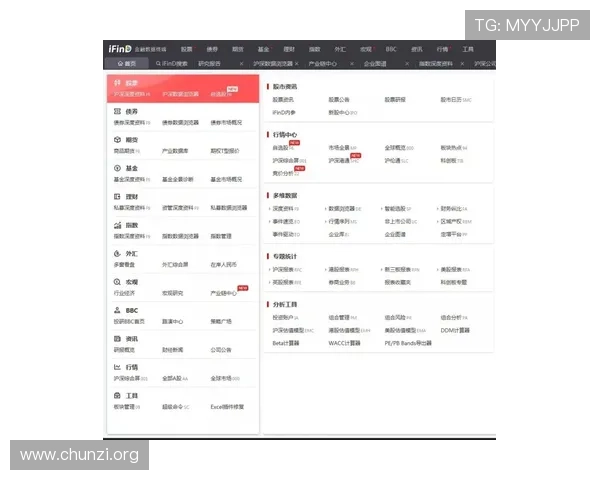Viewport: 600px width, 480px height.
Task: Switch to the 首页 home tab
Action: (x=126, y=63)
